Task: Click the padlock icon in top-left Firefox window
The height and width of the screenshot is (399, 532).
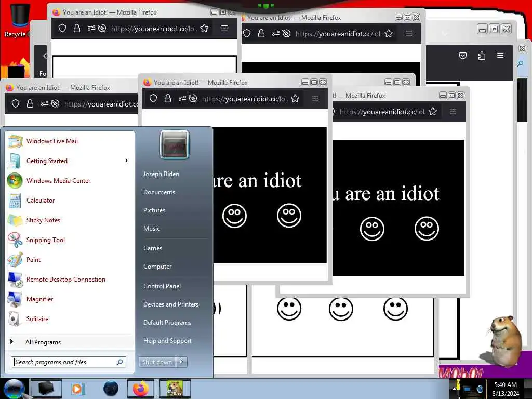Action: (77, 29)
